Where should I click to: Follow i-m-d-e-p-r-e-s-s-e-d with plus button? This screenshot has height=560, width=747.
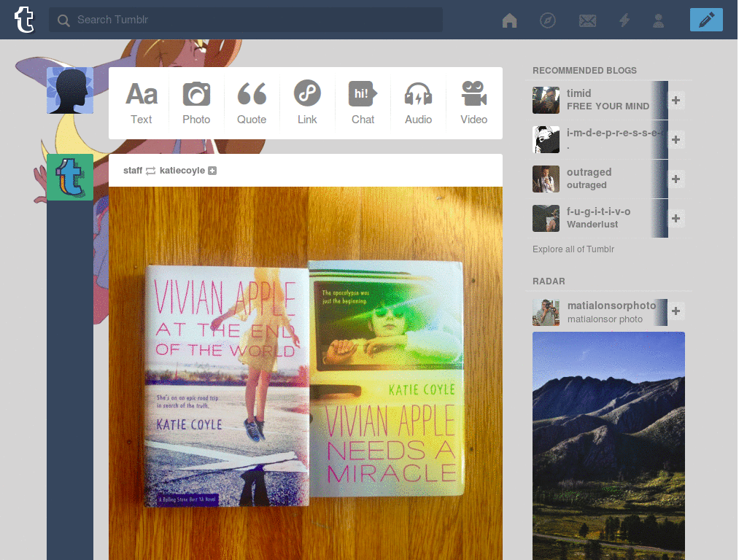[676, 139]
